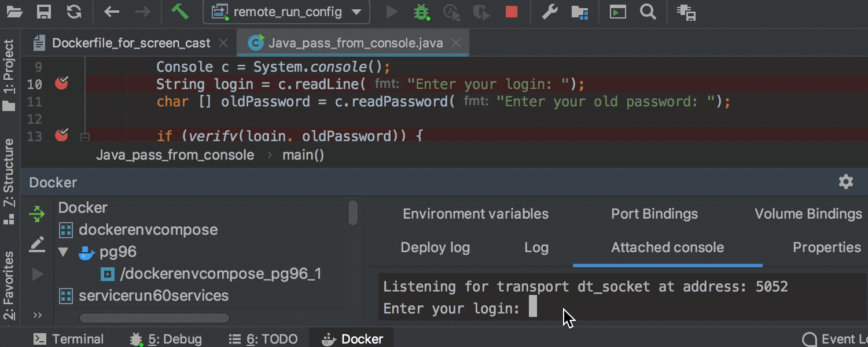Edit Docker configuration with the pencil icon
Screen dimensions: 868x347
pyautogui.click(x=37, y=244)
